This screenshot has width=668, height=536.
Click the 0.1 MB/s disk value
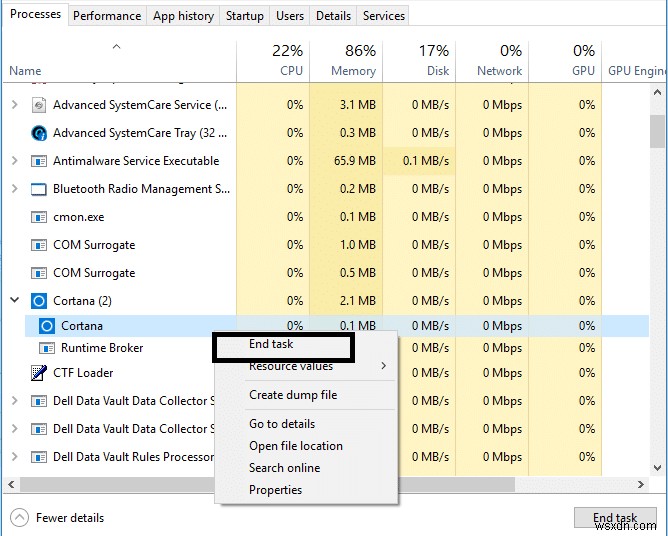click(426, 161)
